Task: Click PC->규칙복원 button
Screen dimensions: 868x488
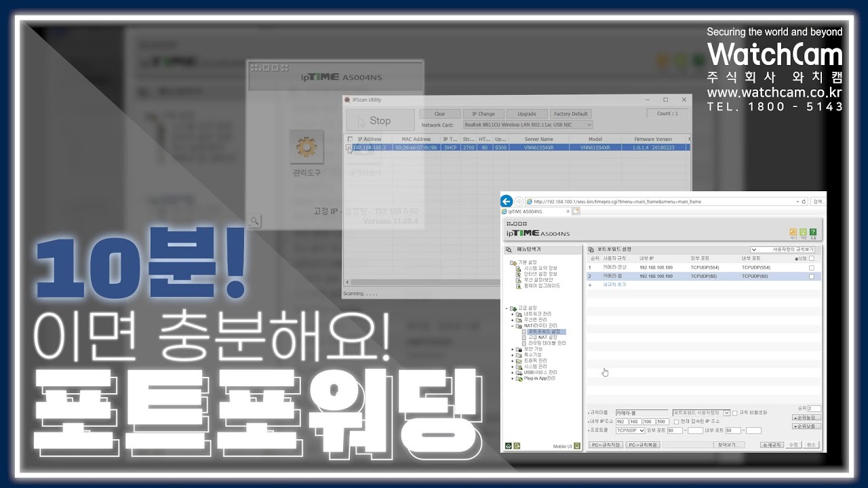Action: (x=643, y=445)
